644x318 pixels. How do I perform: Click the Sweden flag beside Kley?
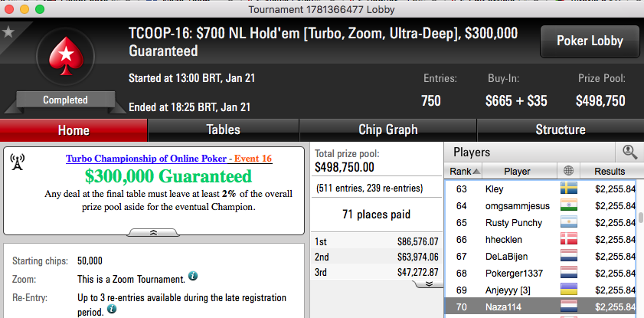pos(569,189)
